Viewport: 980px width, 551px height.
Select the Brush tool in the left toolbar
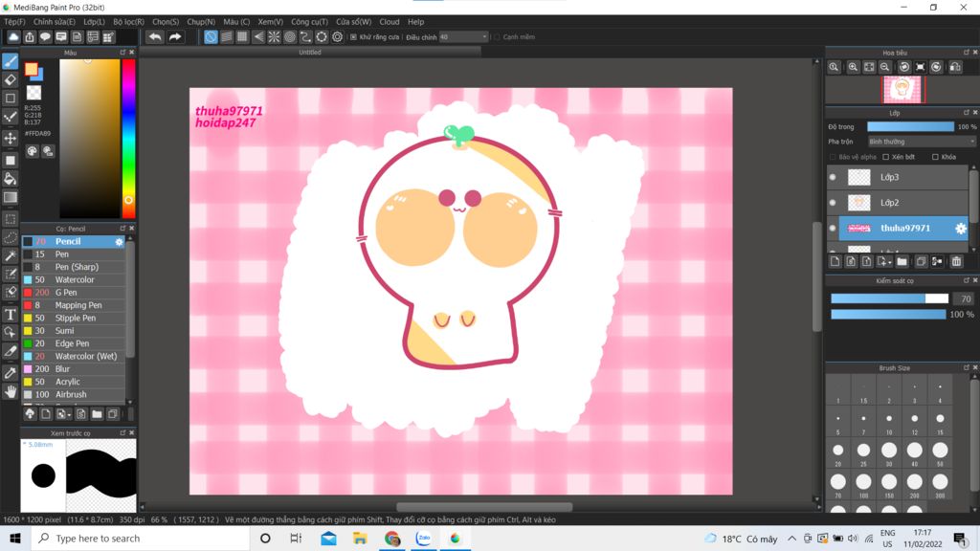10,61
